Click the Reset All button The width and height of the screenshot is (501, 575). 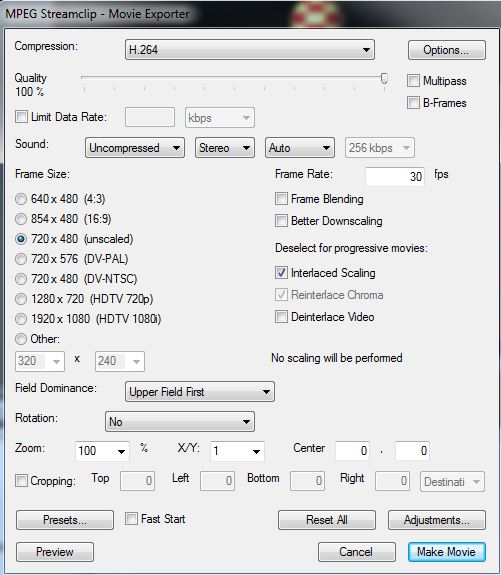tap(327, 520)
